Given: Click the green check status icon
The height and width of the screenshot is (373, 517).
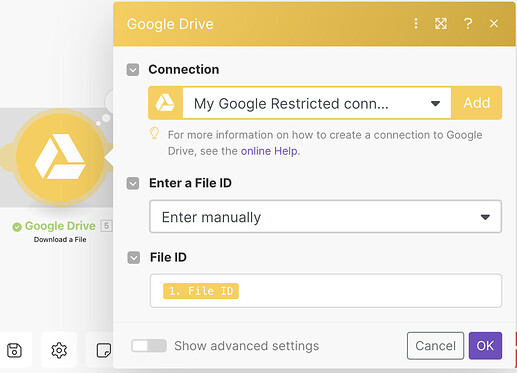Looking at the screenshot, I should click(17, 227).
